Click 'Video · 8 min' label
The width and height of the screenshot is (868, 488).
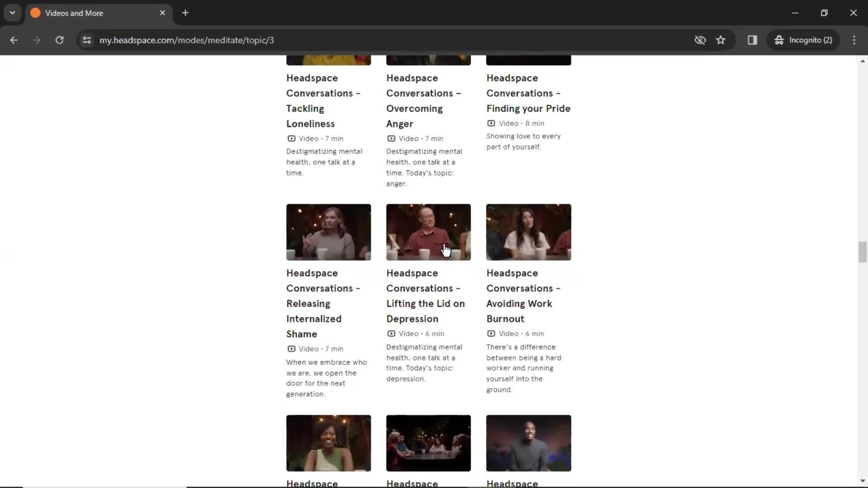(521, 123)
